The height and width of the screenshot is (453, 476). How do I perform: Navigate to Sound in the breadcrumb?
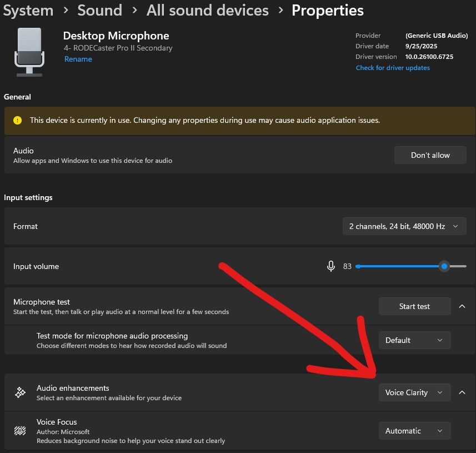pos(99,10)
